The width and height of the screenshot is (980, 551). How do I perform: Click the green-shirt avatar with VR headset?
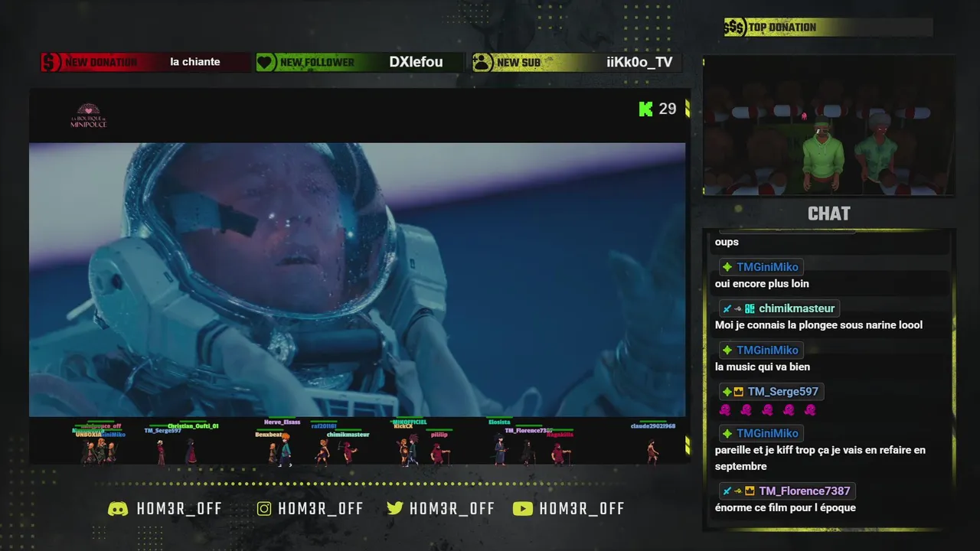click(x=823, y=153)
